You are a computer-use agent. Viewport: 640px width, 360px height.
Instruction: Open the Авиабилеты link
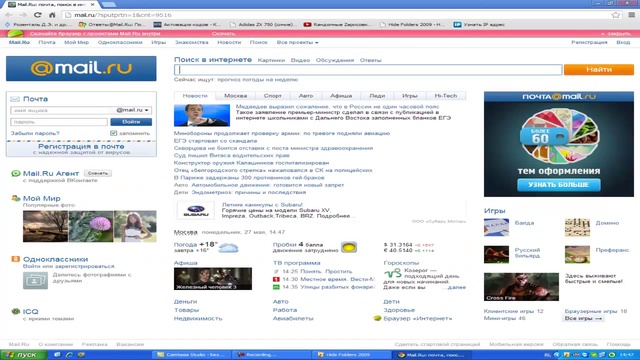click(x=293, y=318)
